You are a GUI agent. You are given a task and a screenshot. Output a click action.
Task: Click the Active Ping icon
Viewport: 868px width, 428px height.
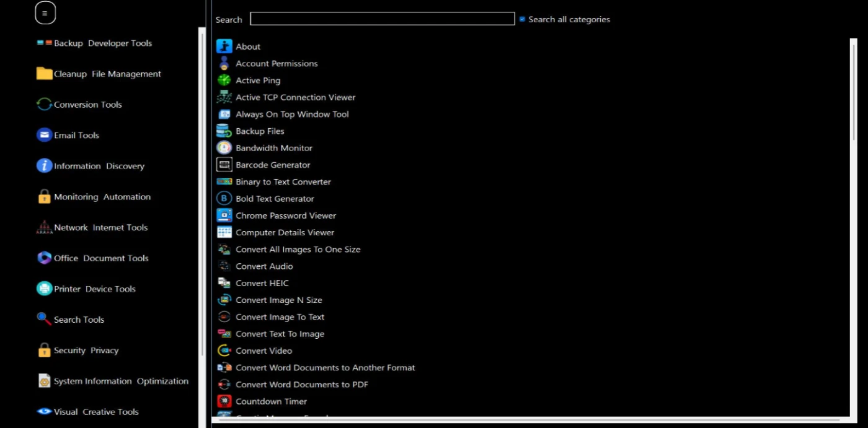tap(224, 81)
